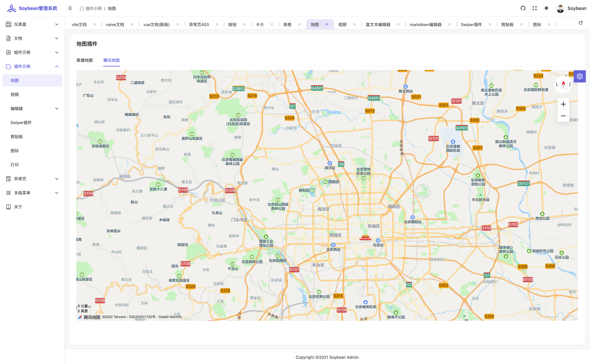The width and height of the screenshot is (590, 364).
Task: Reload the page with the refresh icon
Action: pyautogui.click(x=581, y=23)
